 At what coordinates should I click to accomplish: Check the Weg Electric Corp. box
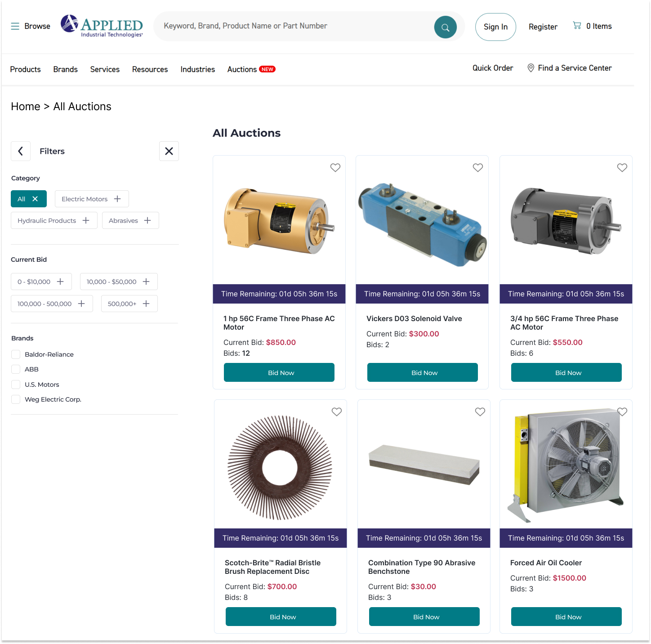[x=16, y=399]
